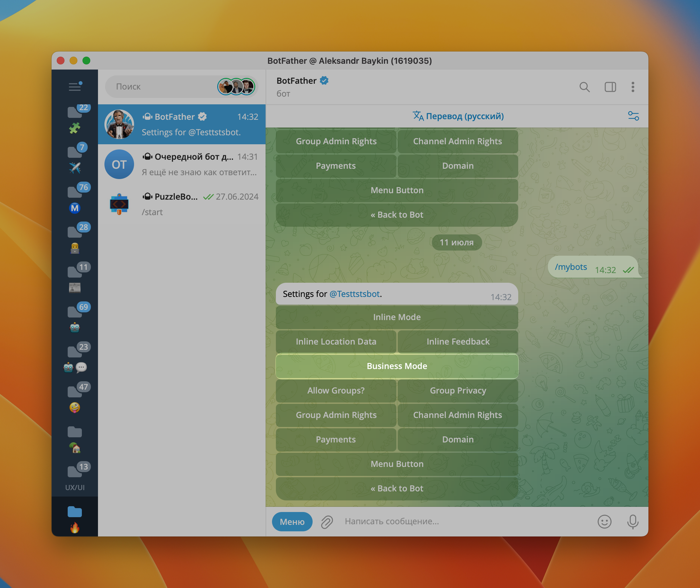Click the 11 июля date badge
This screenshot has height=588, width=700.
(x=457, y=242)
